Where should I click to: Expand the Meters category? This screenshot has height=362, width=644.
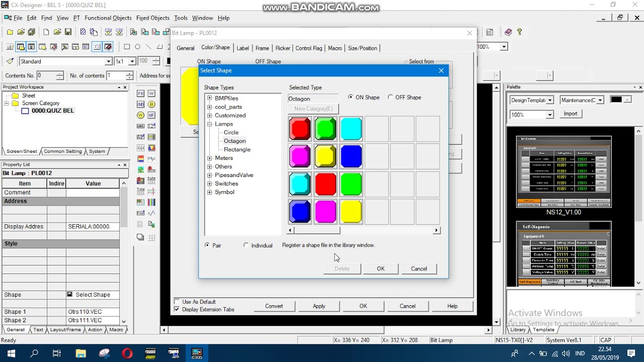point(210,158)
